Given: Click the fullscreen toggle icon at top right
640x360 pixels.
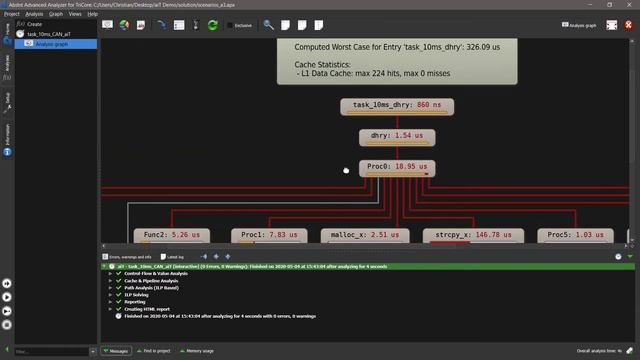Looking at the screenshot, I should (x=611, y=25).
